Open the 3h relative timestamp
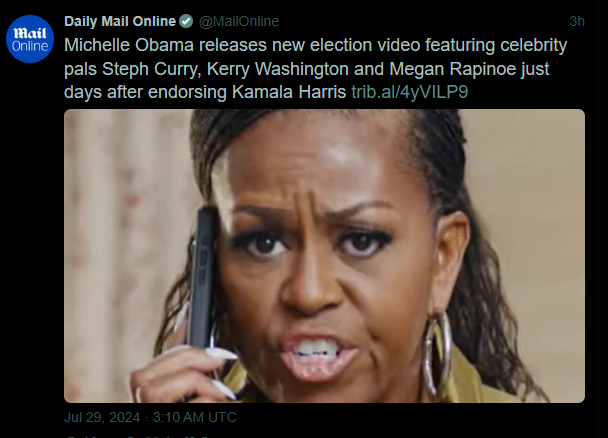The image size is (608, 438). click(x=577, y=21)
